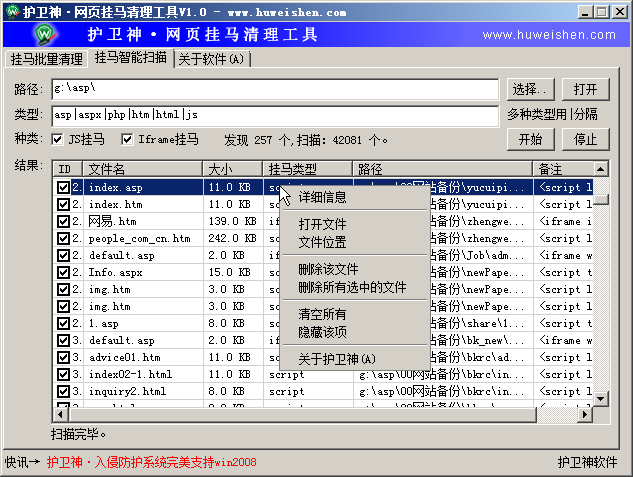Uncheck the people_com_cn.htm row checkbox
Image resolution: width=633 pixels, height=477 pixels.
click(63, 238)
